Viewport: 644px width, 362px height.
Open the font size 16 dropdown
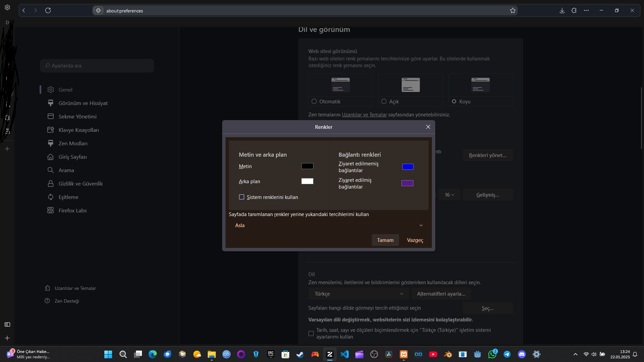[x=449, y=195]
